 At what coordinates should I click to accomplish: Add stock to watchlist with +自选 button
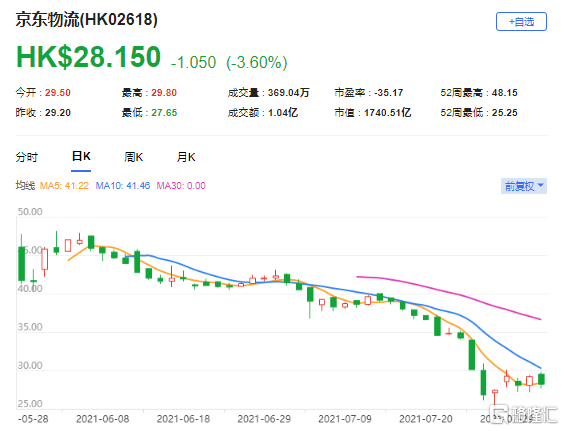pyautogui.click(x=521, y=22)
